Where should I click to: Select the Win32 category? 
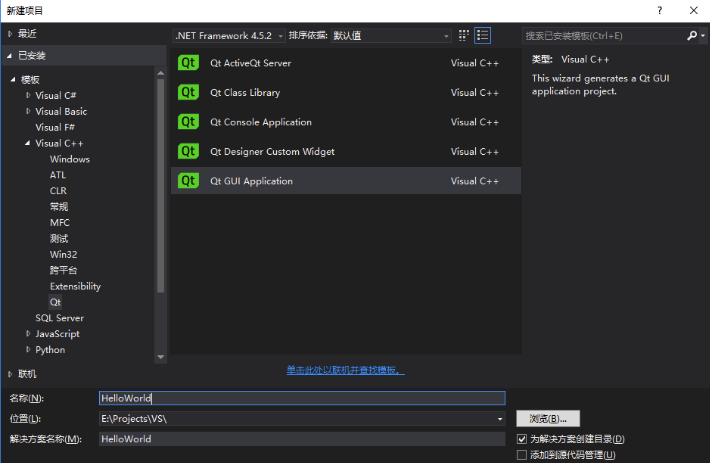[x=63, y=254]
